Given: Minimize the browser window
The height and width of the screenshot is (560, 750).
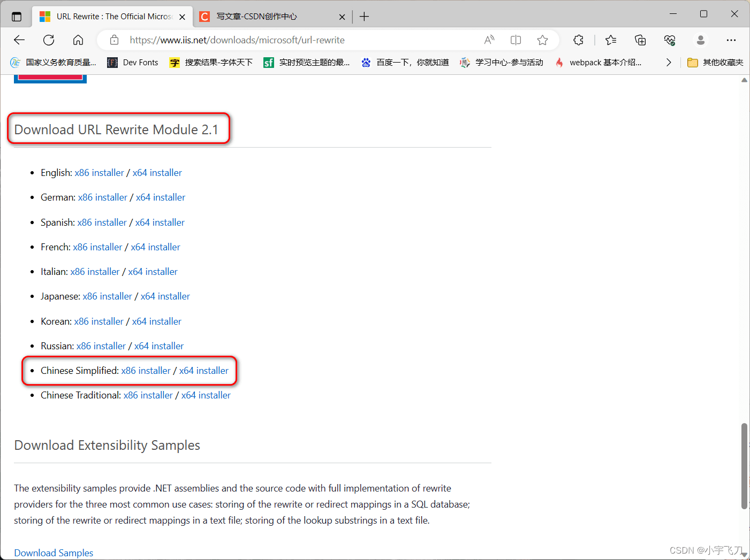Looking at the screenshot, I should point(673,14).
